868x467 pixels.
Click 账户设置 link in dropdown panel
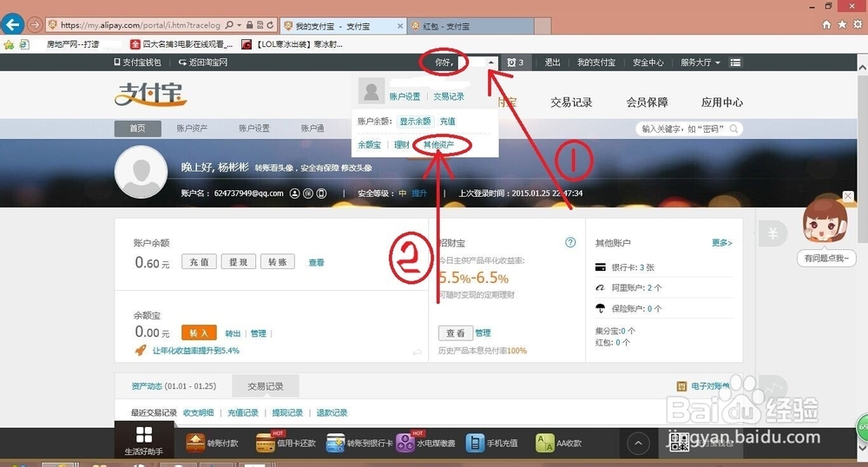click(x=404, y=97)
